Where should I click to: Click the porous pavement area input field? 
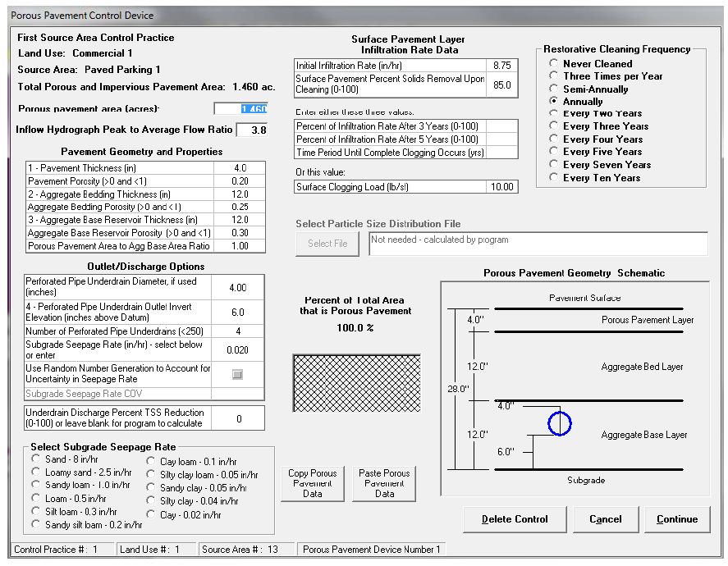tap(240, 109)
